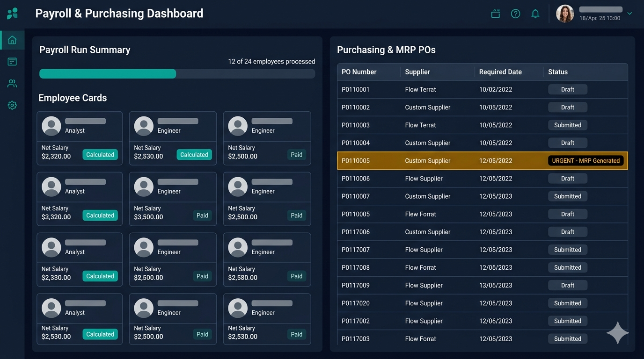Click the Submitted status for PO P0110003
644x359 pixels.
567,125
